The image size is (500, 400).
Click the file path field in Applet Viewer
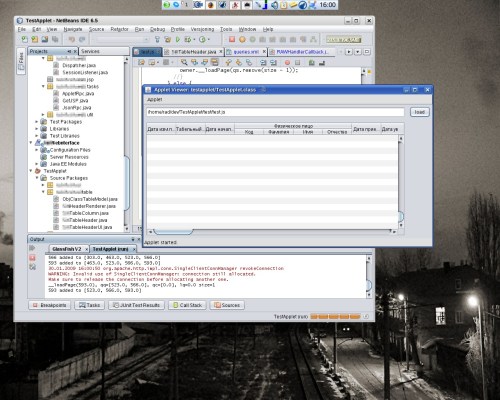pyautogui.click(x=275, y=112)
